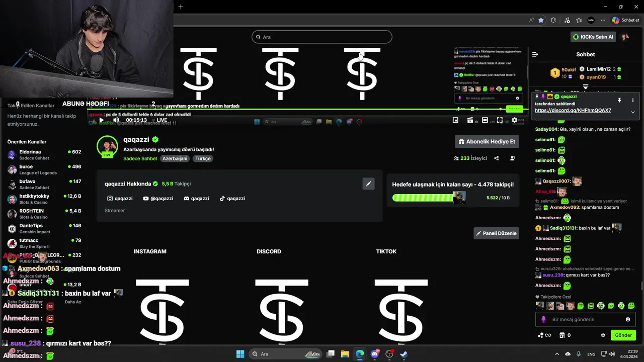The height and width of the screenshot is (362, 644).
Task: Enter fullscreen on the player
Action: tap(500, 120)
